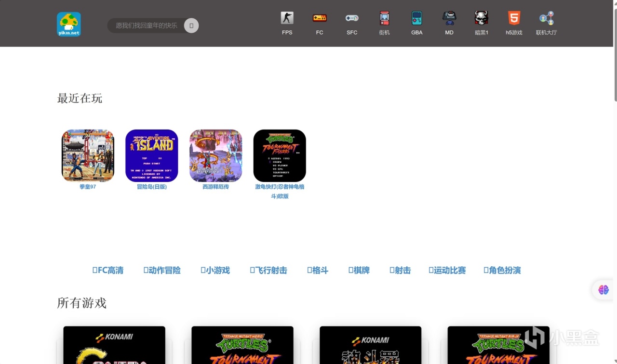
Task: Click the 冒险岛(日版) title link
Action: coord(152,187)
